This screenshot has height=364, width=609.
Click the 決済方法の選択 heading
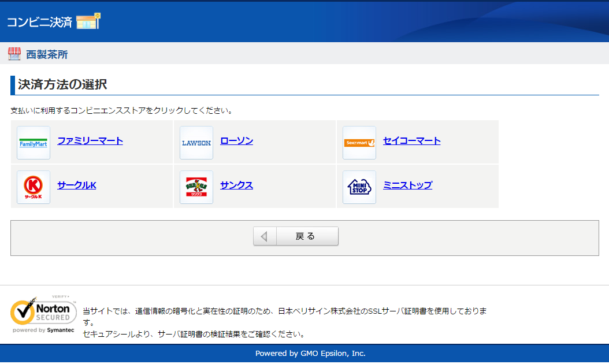coord(62,84)
